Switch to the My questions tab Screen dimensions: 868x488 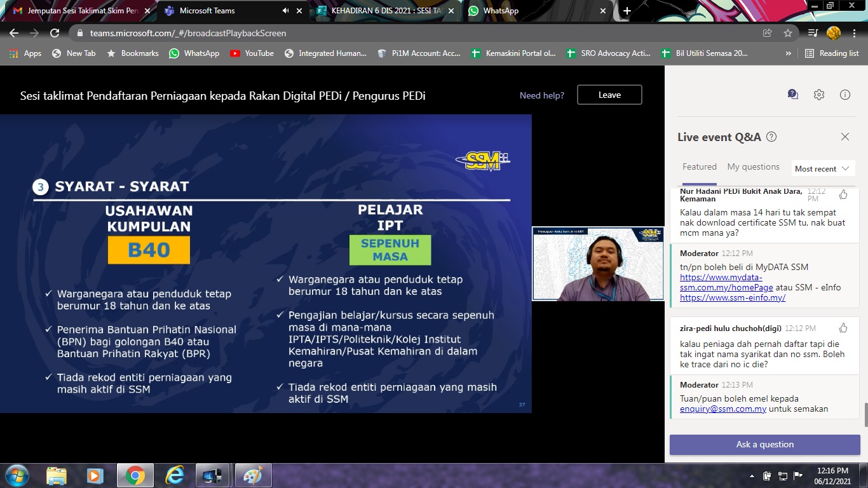753,167
